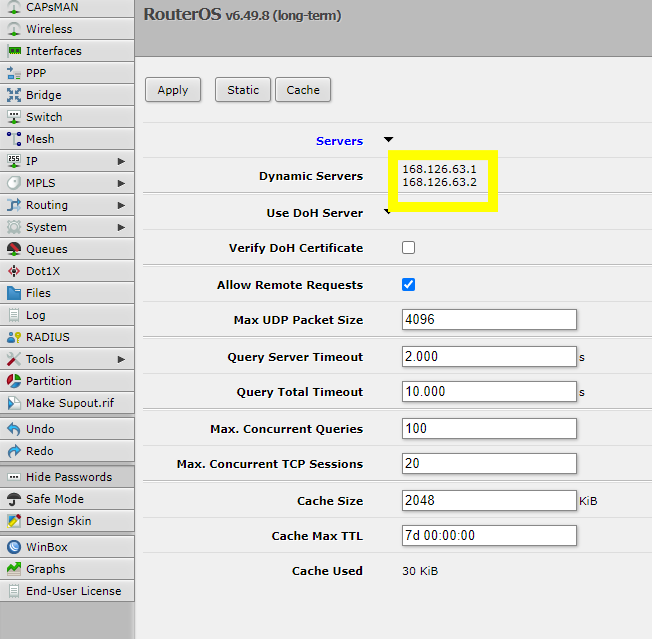Click the Servers link label
The height and width of the screenshot is (639, 652).
point(339,141)
